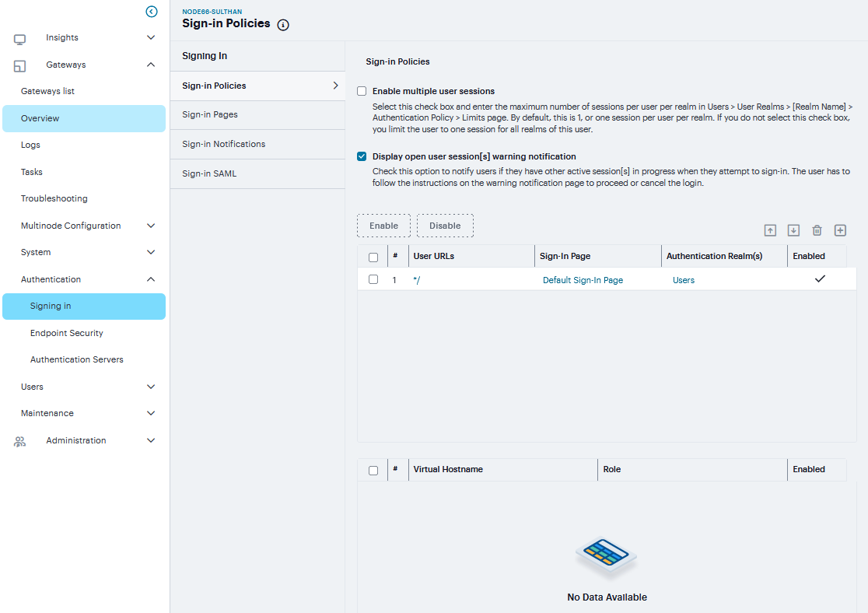Expand the Users section in the sidebar
The width and height of the screenshot is (868, 613).
(x=84, y=387)
